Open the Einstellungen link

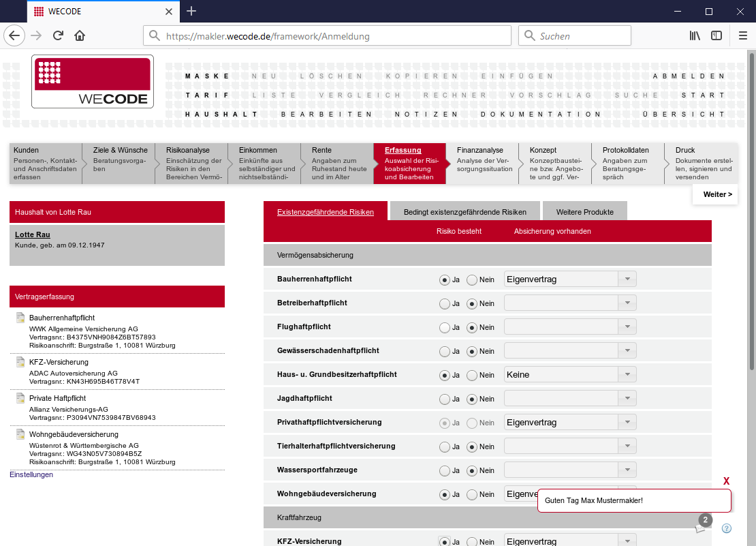tap(31, 474)
